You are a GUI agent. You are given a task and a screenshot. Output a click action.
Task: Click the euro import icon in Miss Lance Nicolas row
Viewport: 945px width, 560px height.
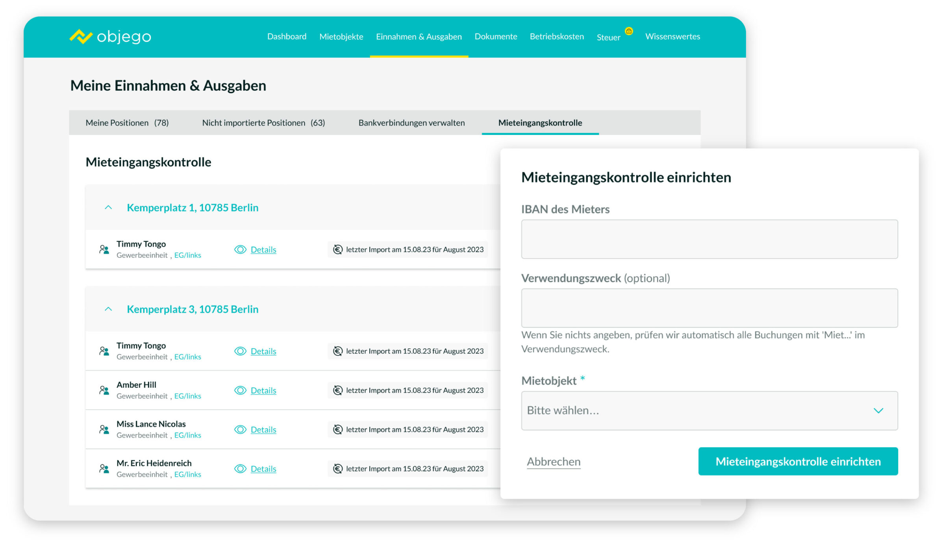337,429
